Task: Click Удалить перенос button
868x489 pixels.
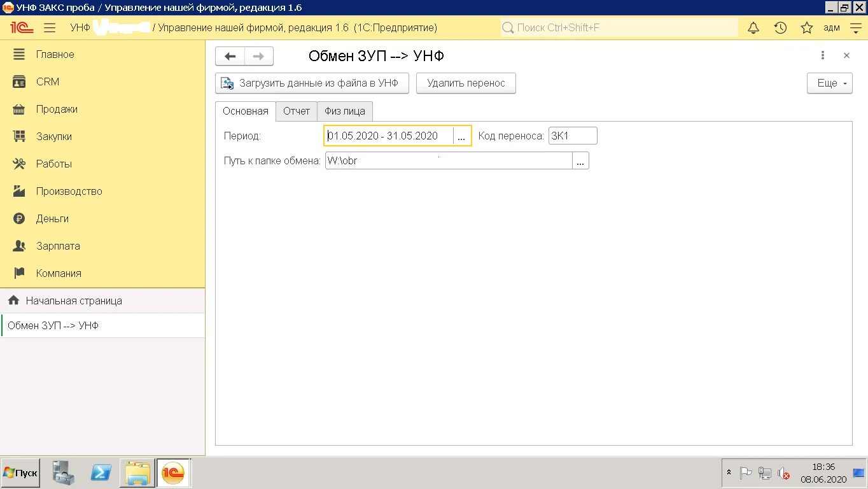Action: (466, 83)
